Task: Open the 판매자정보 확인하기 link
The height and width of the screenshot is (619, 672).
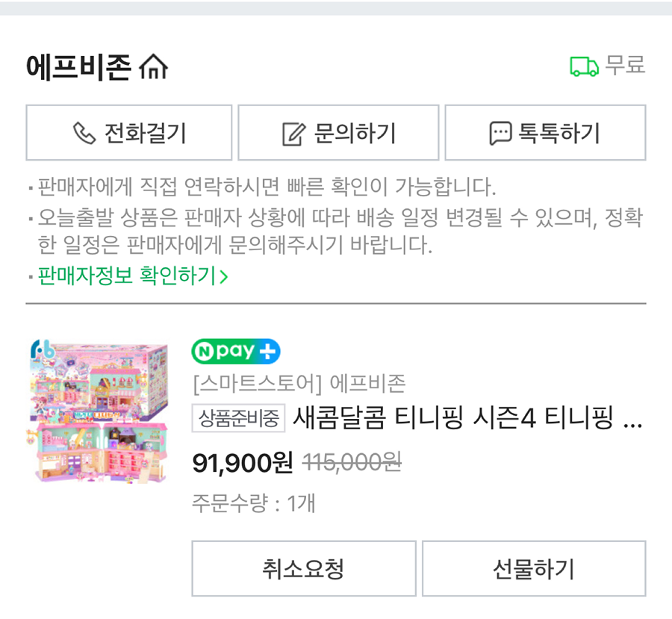Action: (x=127, y=276)
